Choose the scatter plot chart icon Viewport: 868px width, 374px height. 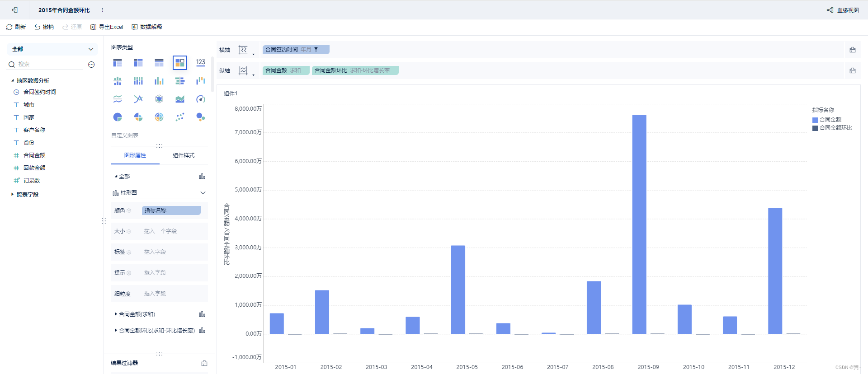180,117
